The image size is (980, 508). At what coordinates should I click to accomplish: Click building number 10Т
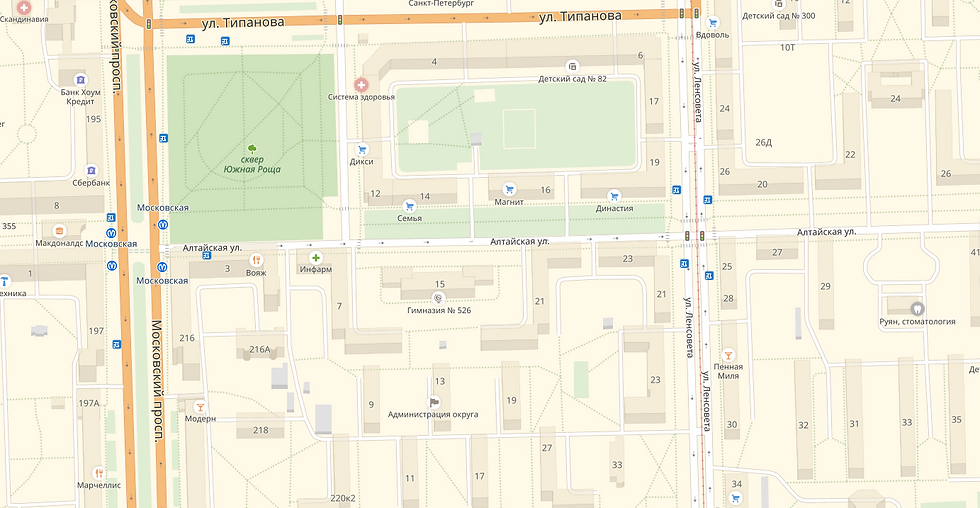point(788,47)
